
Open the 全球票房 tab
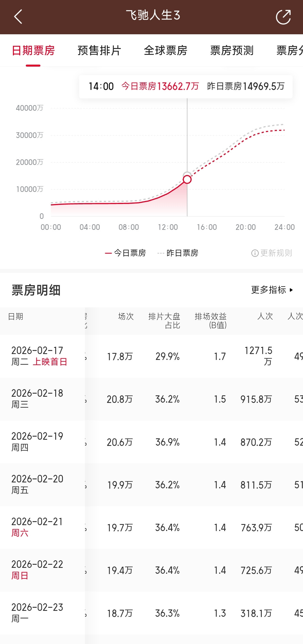(166, 51)
